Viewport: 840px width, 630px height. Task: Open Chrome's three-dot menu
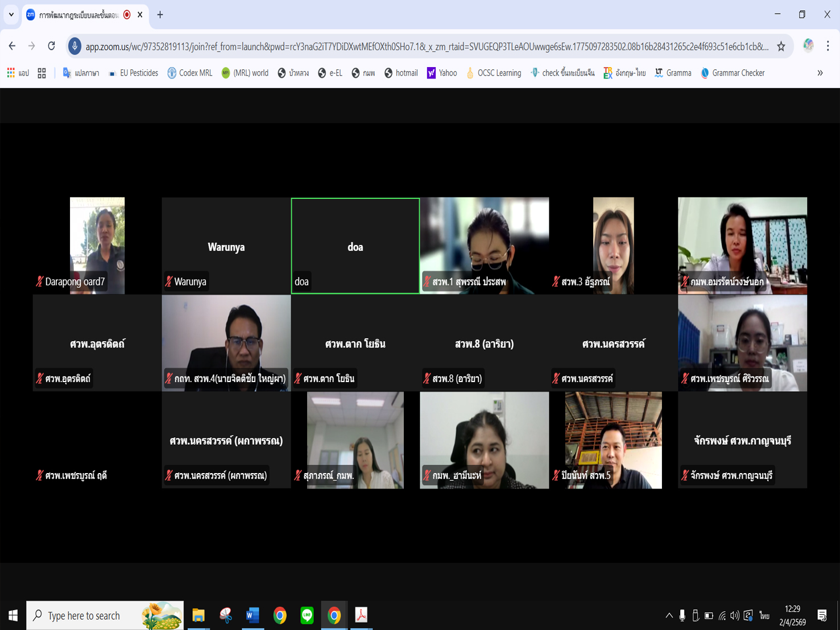[x=827, y=46]
